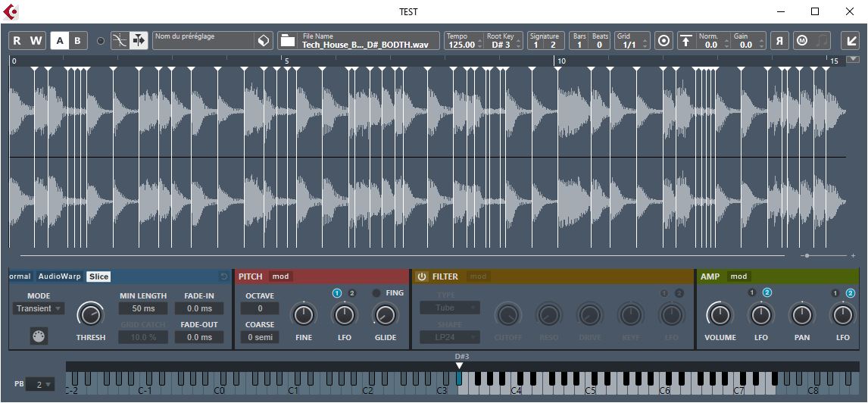Click the Amp Volume knob

(720, 314)
